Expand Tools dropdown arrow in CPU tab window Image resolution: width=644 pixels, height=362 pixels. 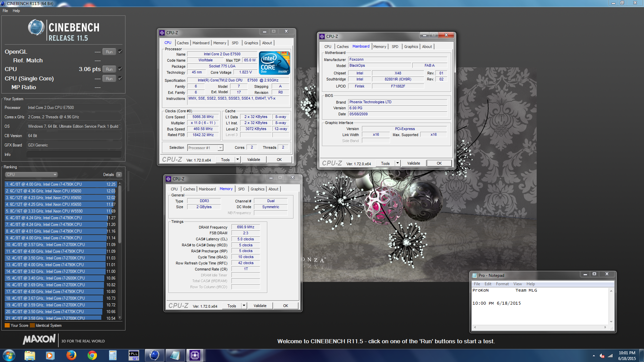coord(237,160)
